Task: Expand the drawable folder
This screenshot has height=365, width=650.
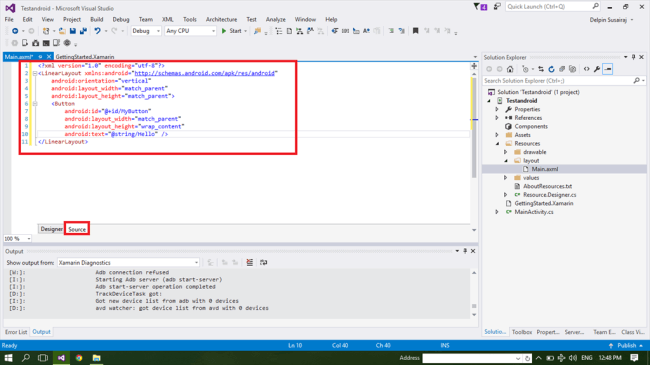Action: (506, 152)
